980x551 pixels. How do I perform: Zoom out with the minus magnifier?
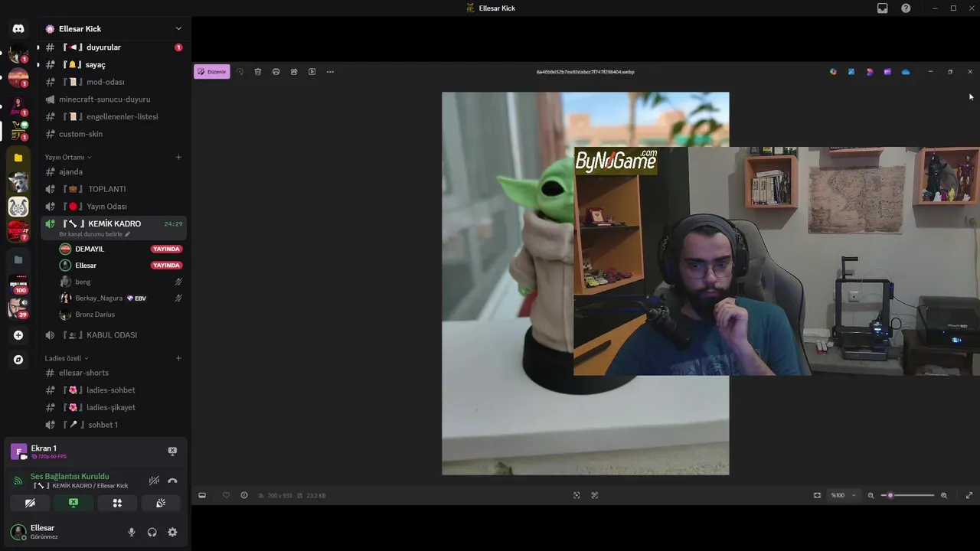(x=871, y=495)
